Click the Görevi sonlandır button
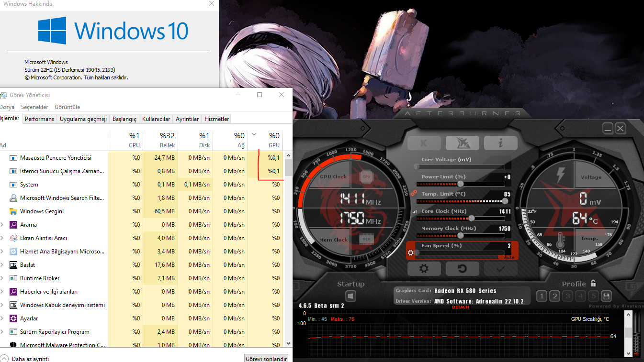Viewport: 644px width, 362px height. [266, 359]
